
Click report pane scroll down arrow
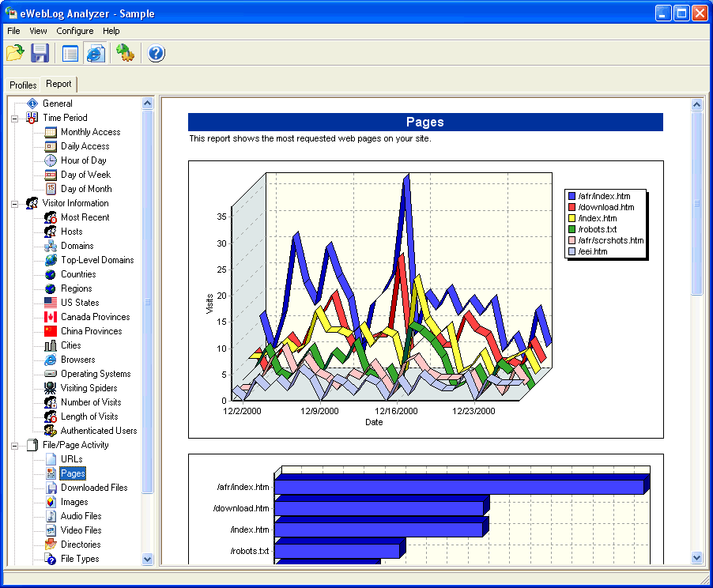coord(696,557)
